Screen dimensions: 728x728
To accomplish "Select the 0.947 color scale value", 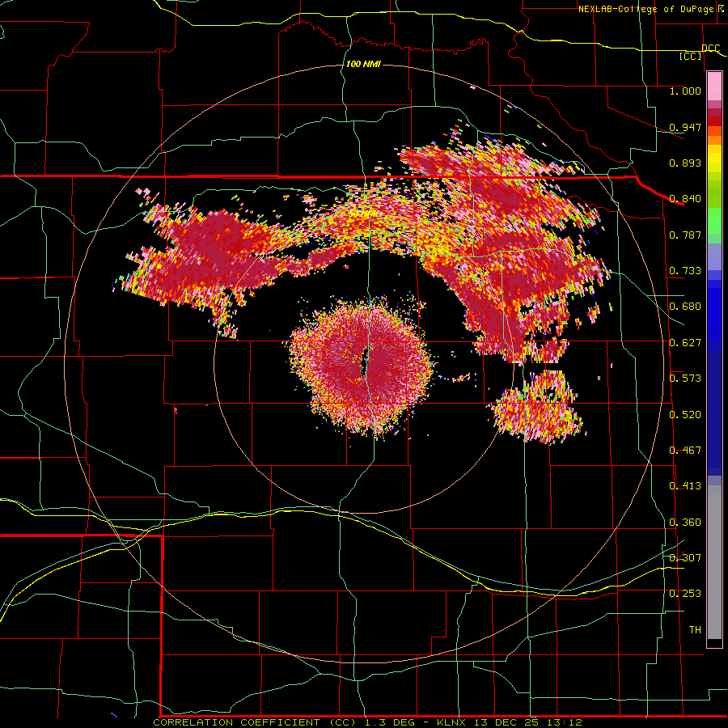I will [x=685, y=127].
